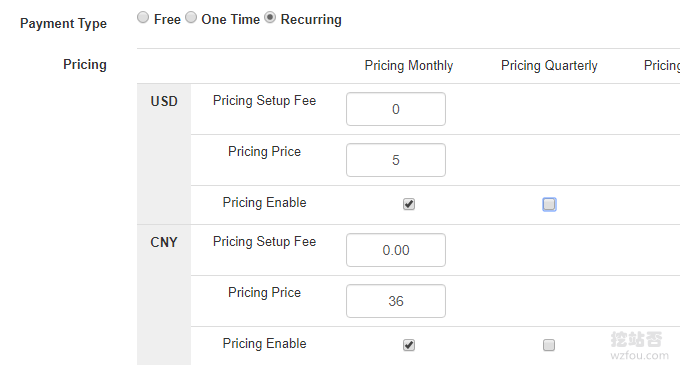Click the USD Pricing Enable row label

coord(265,203)
